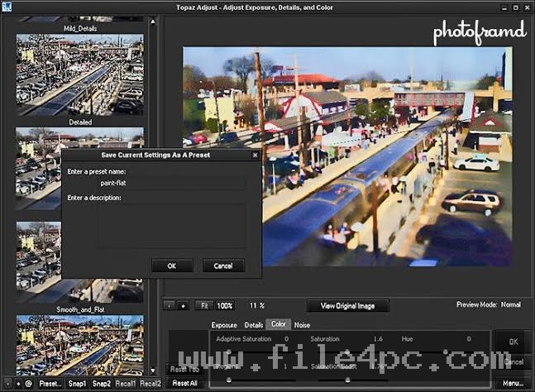
Task: Switch to the Details tab
Action: [x=254, y=325]
